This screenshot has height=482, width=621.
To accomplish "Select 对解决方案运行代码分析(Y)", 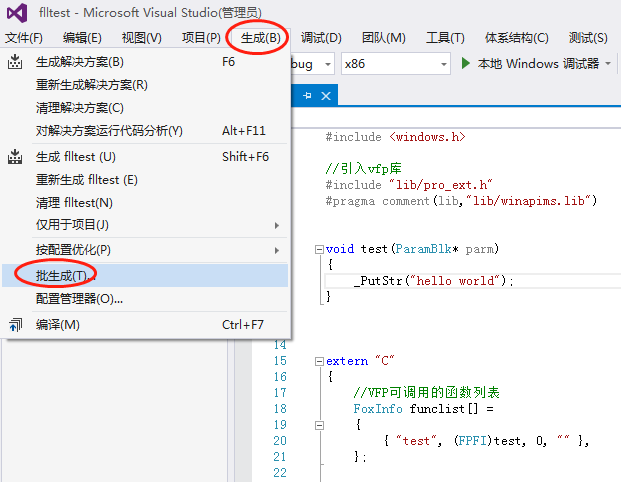I will coord(145,131).
